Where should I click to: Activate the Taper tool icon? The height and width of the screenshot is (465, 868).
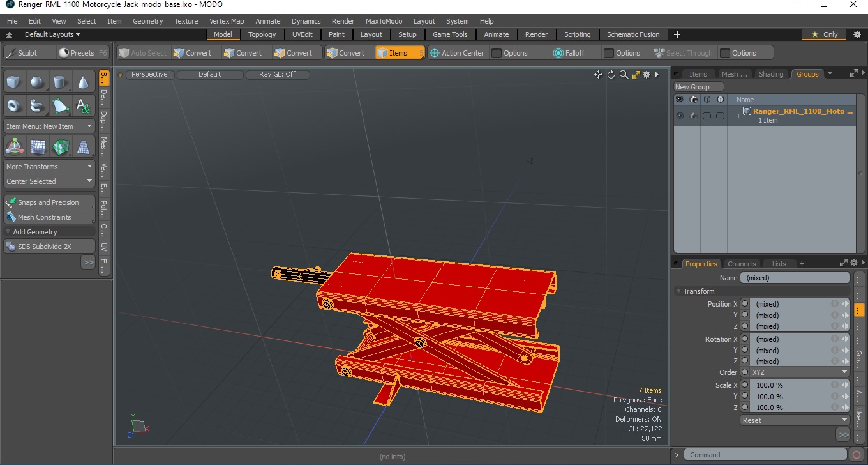83,147
